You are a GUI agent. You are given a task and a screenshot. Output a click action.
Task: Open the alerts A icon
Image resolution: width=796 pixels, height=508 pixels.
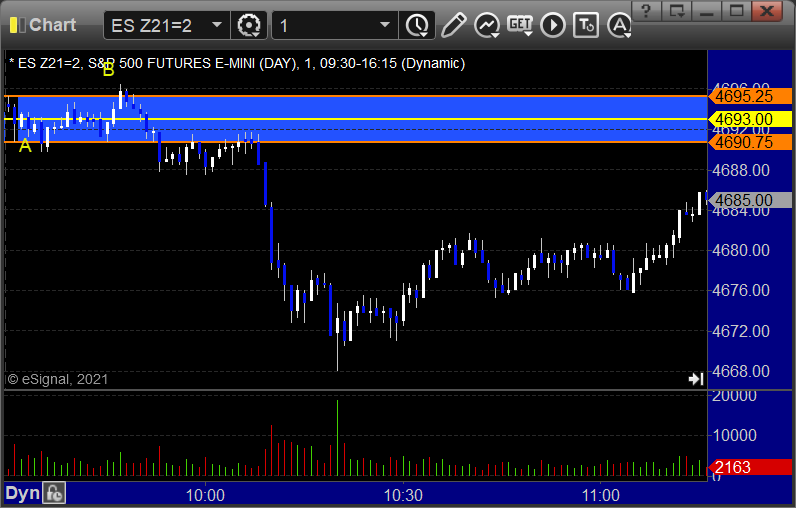[619, 25]
